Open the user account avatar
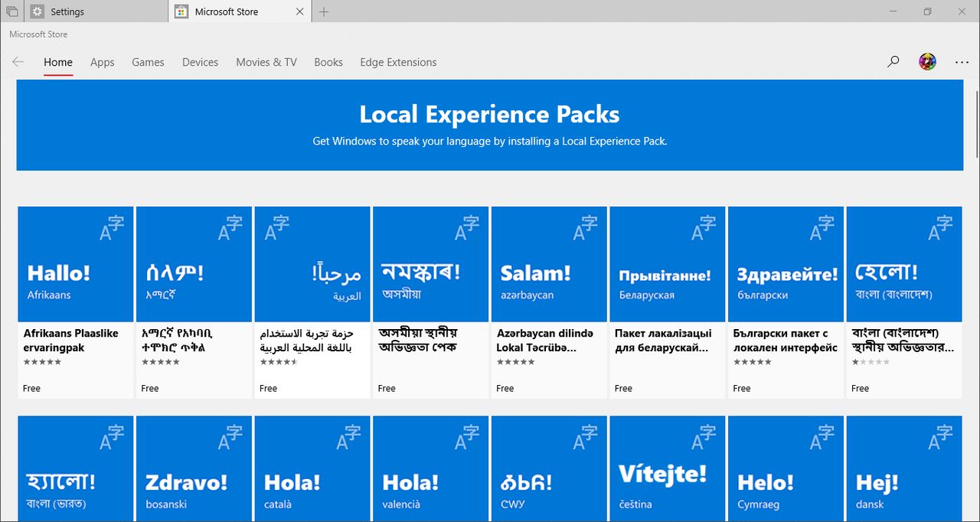The height and width of the screenshot is (522, 980). (x=927, y=62)
